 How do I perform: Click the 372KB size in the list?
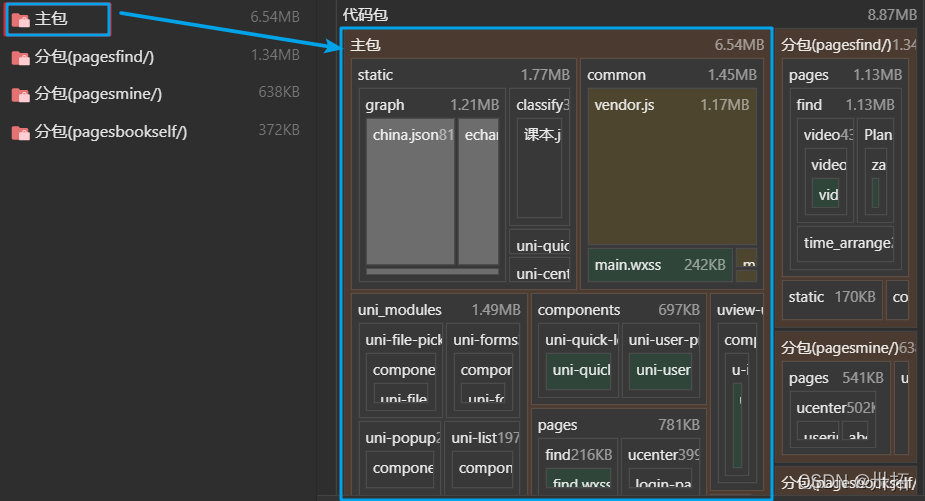(279, 130)
